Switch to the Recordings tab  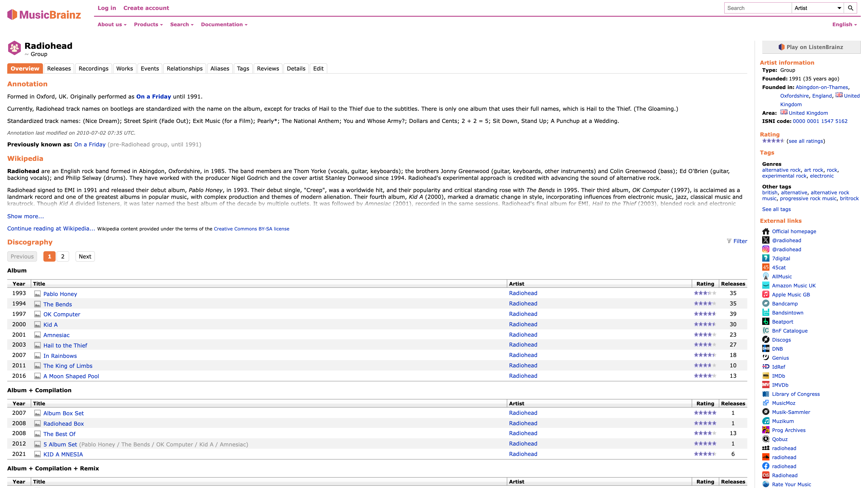pos(93,68)
